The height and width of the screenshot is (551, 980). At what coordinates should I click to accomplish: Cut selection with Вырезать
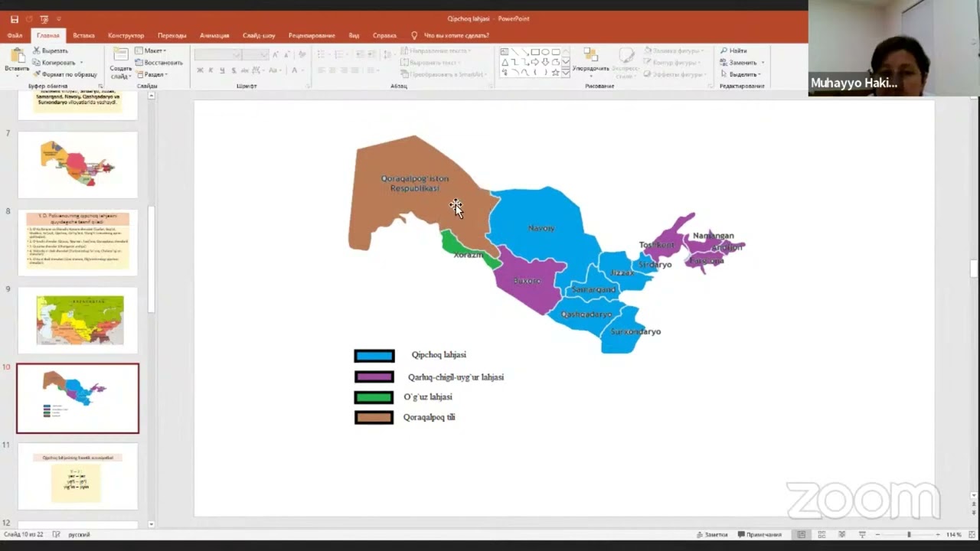click(x=51, y=51)
